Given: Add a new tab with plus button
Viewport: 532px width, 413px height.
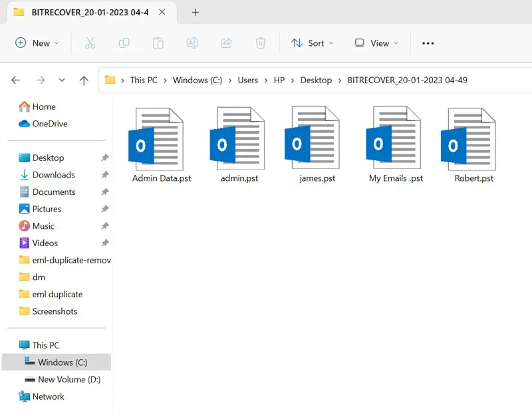Looking at the screenshot, I should 195,12.
